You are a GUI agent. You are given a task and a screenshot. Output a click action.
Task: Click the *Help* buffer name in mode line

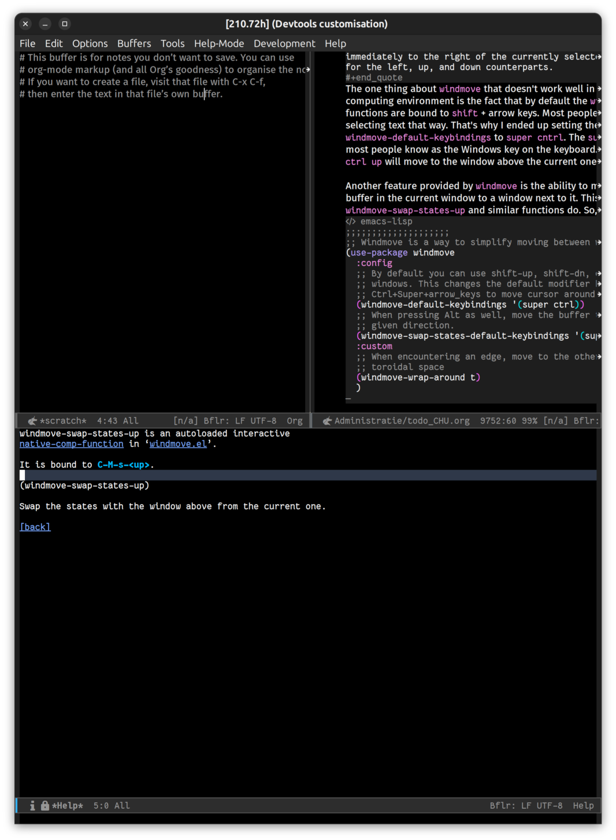coord(68,806)
